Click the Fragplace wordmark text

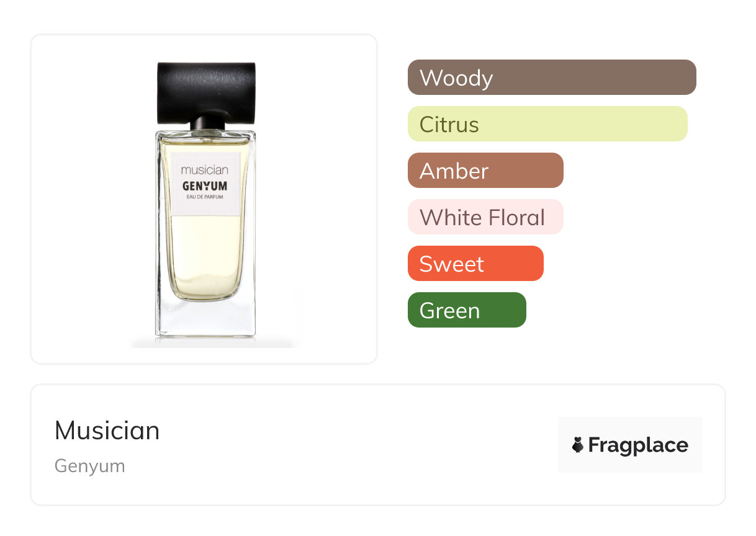coord(637,445)
